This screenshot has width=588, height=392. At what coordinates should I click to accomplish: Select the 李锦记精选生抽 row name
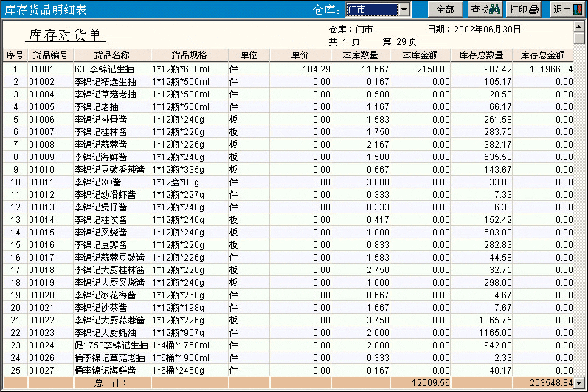[x=105, y=82]
